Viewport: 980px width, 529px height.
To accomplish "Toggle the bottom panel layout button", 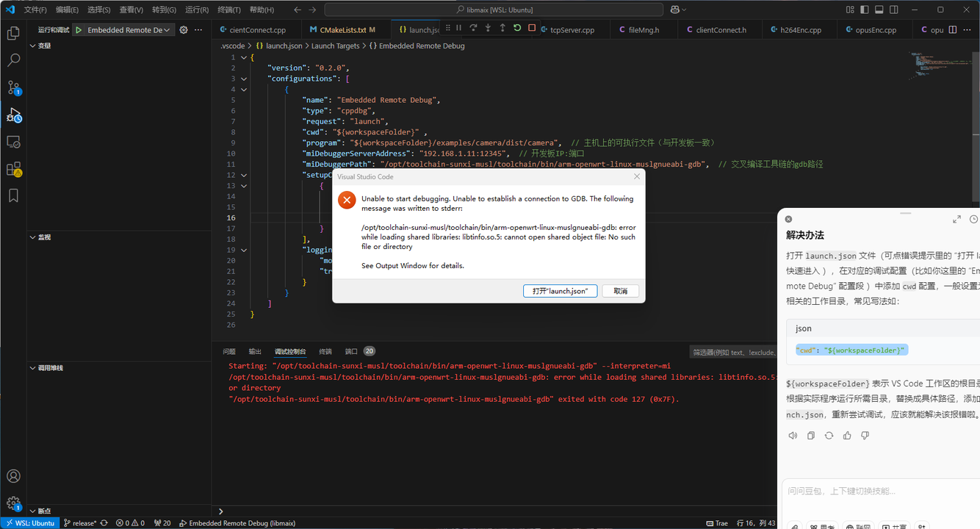I will tap(879, 10).
